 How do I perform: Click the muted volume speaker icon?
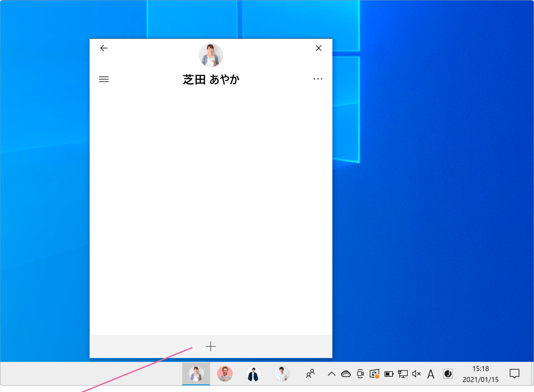(x=417, y=374)
